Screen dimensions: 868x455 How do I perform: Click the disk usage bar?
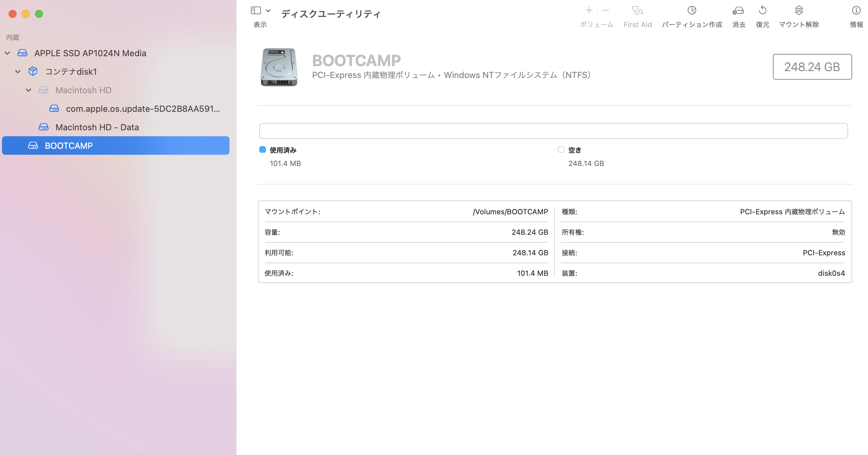click(x=553, y=131)
